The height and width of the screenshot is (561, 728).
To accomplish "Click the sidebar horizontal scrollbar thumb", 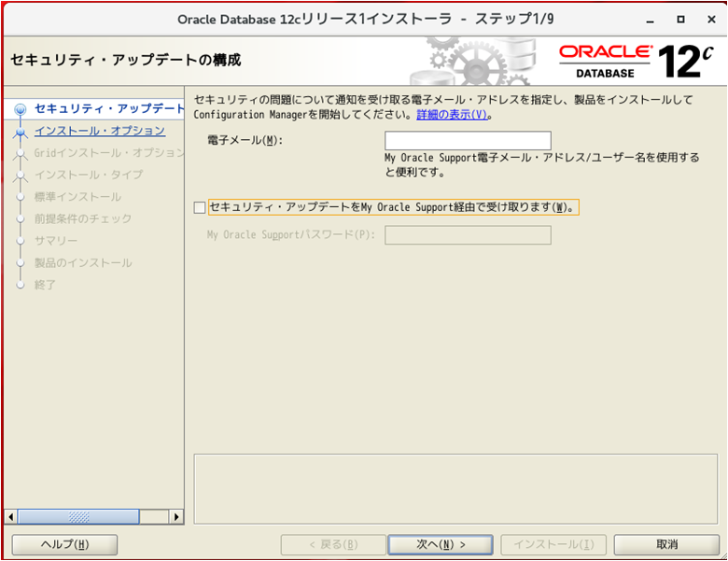I will [78, 516].
